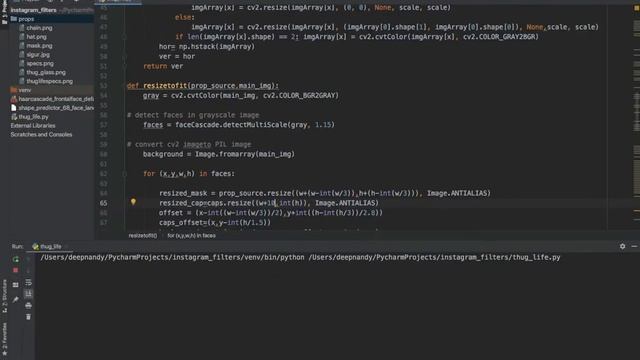The width and height of the screenshot is (640, 360).
Task: Click the venv python path in console
Action: click(x=172, y=258)
